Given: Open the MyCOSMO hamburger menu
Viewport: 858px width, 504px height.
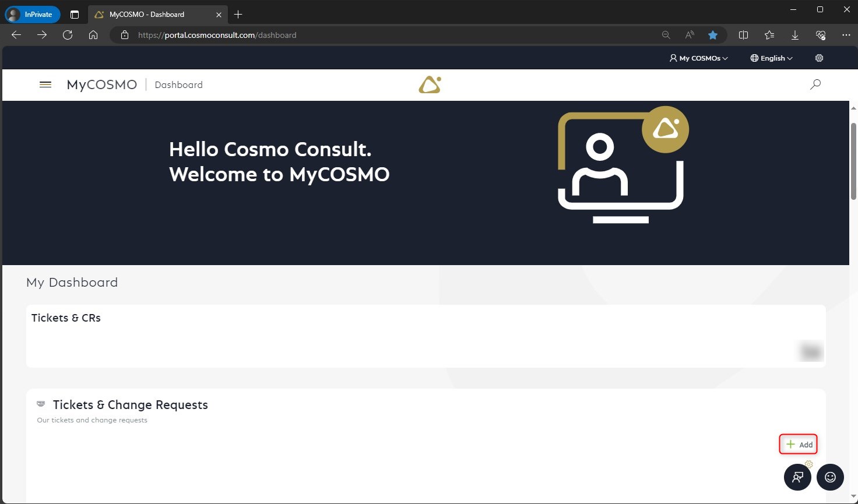Looking at the screenshot, I should point(45,84).
